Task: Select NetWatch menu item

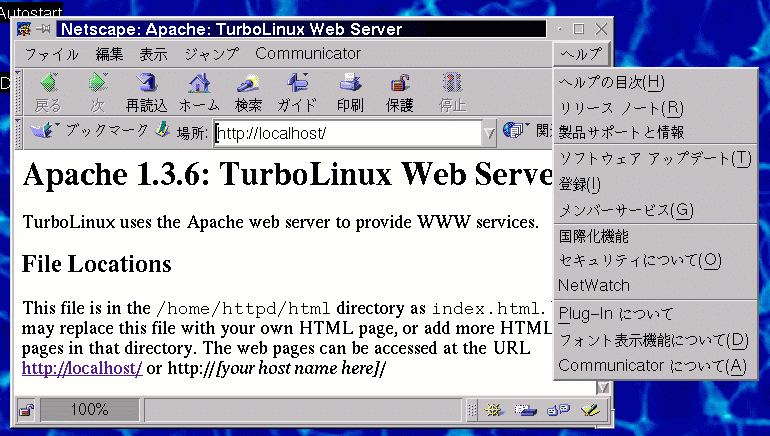Action: [x=656, y=285]
